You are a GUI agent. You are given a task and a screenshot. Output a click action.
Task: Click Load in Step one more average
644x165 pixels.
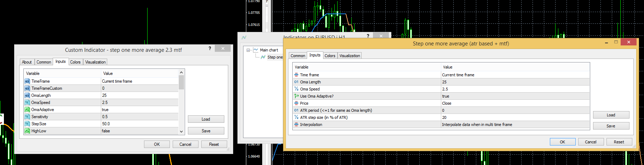point(611,115)
